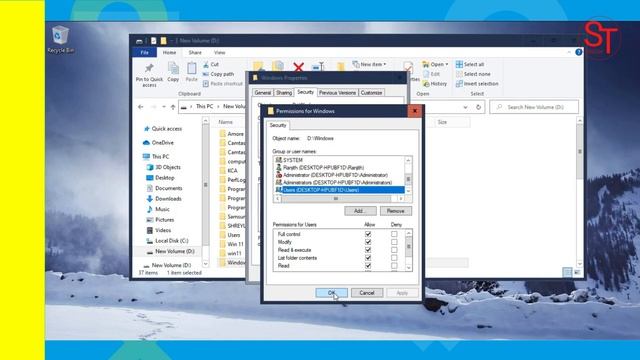Open the Open button dropdown arrow
640x360 pixels.
447,64
